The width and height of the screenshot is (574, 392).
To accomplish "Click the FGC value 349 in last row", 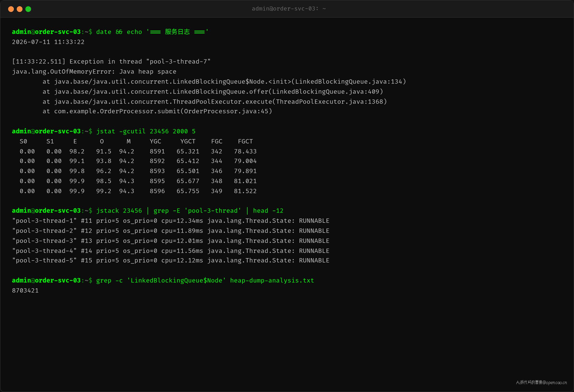I will (x=217, y=191).
